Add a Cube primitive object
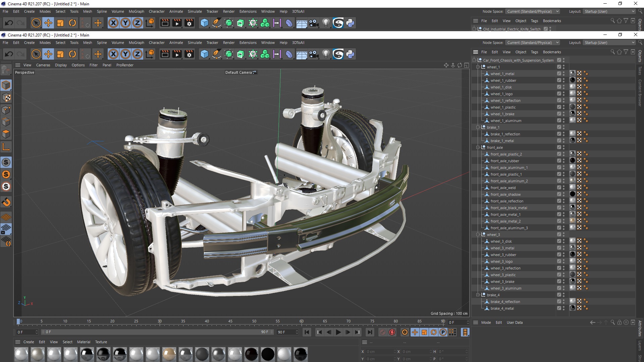The height and width of the screenshot is (362, 644). 204,54
